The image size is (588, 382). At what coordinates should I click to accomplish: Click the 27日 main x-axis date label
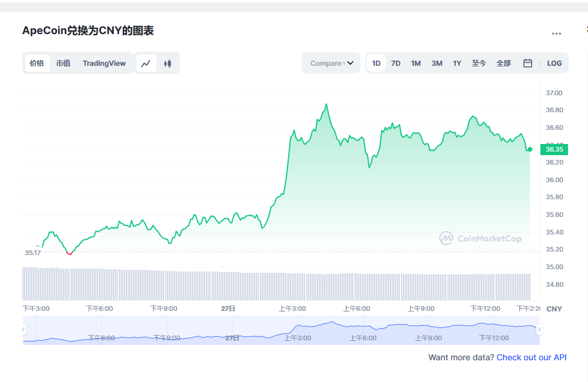pos(228,309)
